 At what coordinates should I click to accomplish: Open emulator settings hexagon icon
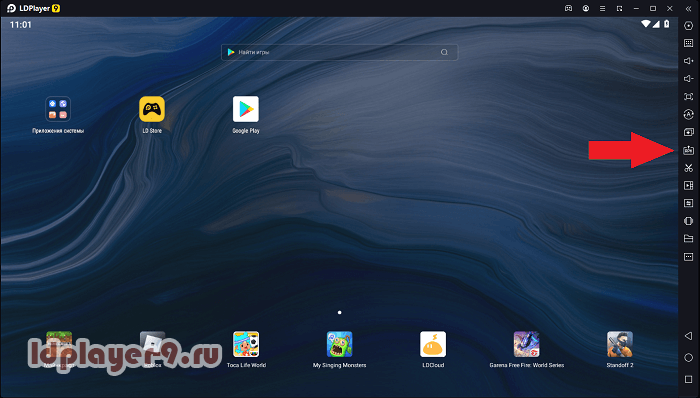pyautogui.click(x=688, y=26)
